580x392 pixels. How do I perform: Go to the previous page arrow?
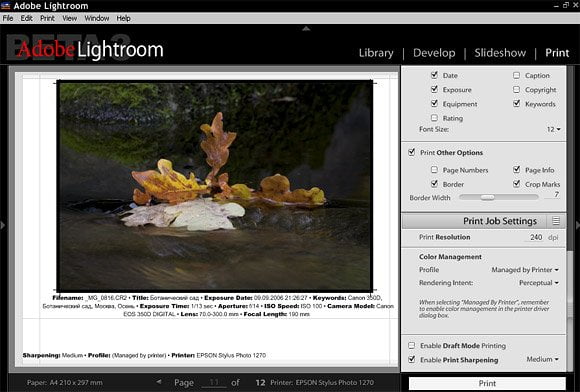[x=159, y=381]
